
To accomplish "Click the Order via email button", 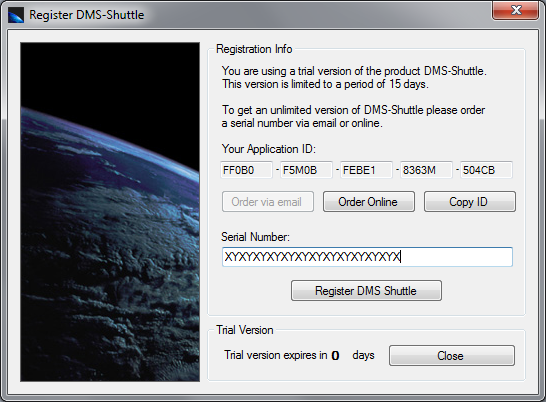I will [x=267, y=202].
